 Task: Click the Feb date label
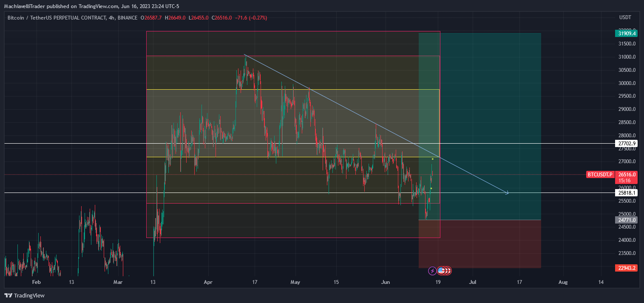37,282
